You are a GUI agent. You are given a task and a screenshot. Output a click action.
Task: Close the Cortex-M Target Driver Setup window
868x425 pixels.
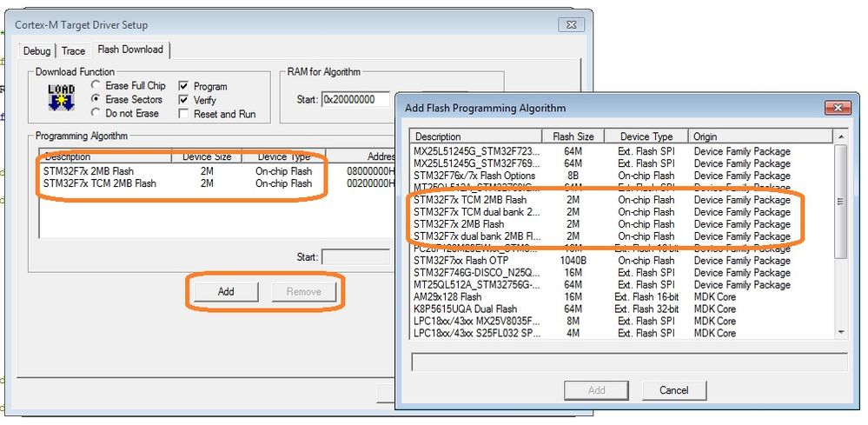(x=572, y=25)
